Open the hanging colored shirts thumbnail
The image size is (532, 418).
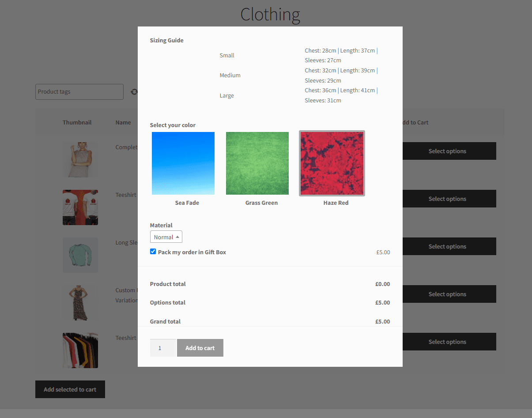(x=80, y=350)
